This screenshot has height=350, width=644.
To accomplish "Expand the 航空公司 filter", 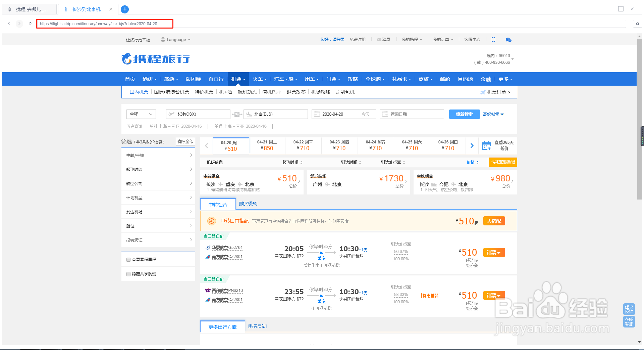I will tap(158, 183).
